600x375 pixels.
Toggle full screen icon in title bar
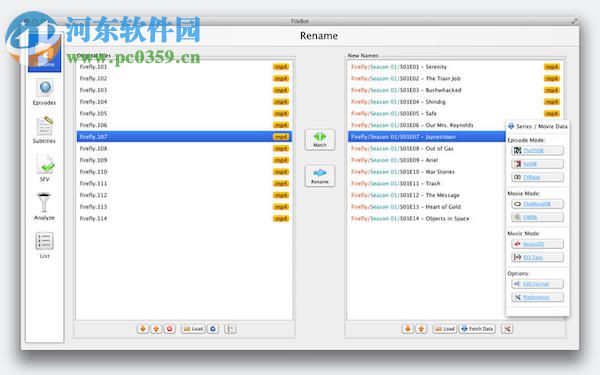(574, 21)
